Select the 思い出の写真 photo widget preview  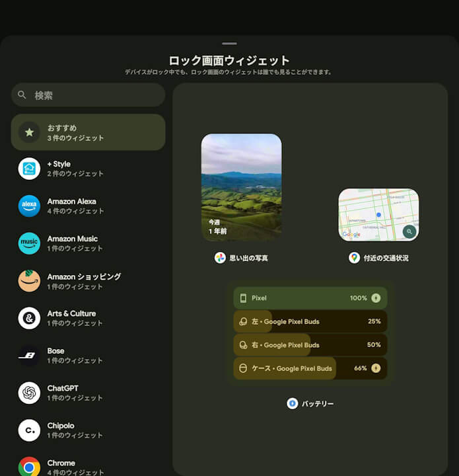[x=241, y=187]
